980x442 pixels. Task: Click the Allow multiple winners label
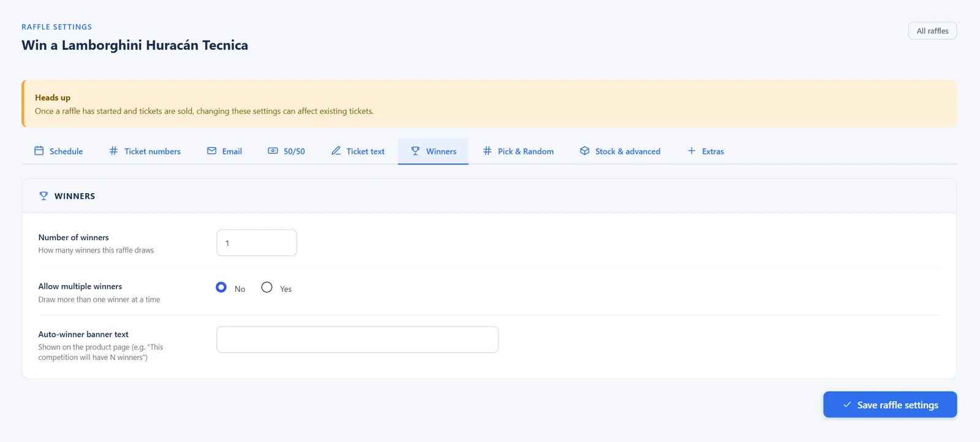[x=80, y=286]
